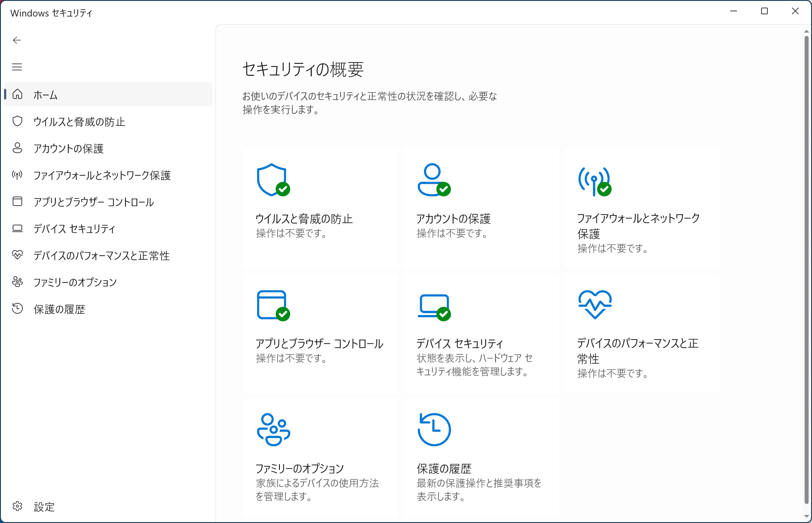
Task: Open the app and browser control tile icon
Action: point(272,305)
